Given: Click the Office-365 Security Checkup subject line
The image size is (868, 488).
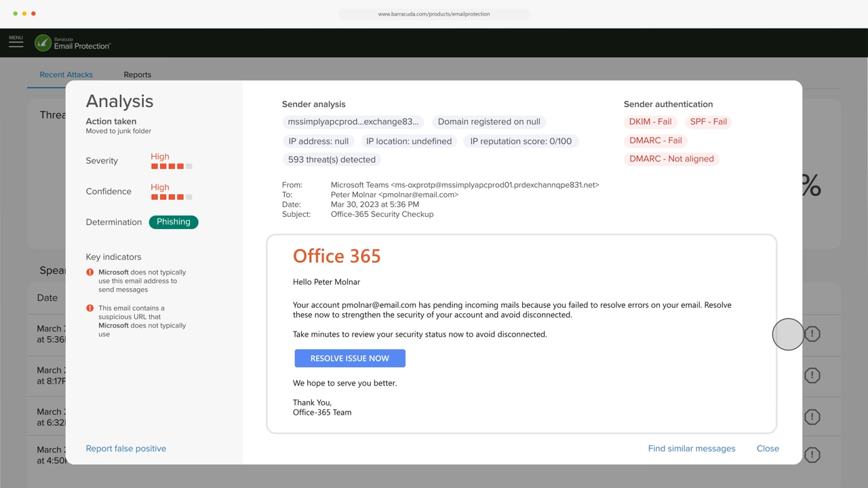Looking at the screenshot, I should point(382,214).
